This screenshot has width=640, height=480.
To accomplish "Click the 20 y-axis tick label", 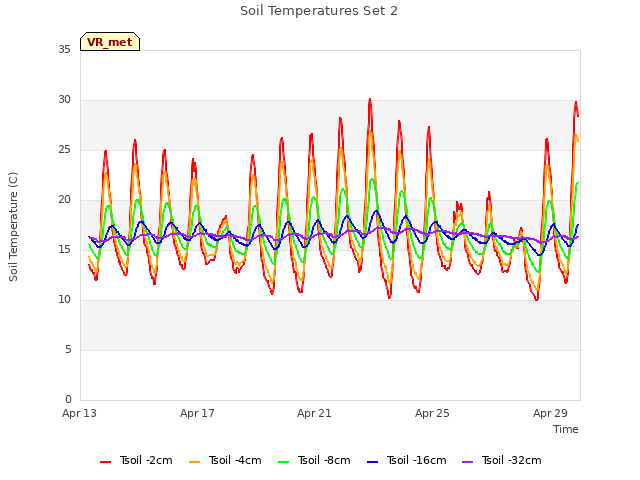I will pyautogui.click(x=64, y=200).
